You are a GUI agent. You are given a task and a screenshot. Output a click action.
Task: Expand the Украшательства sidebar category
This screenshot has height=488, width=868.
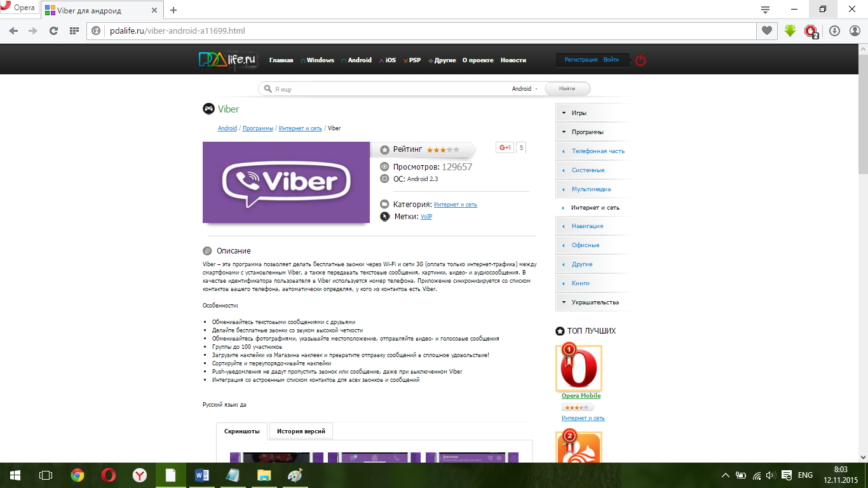[595, 302]
